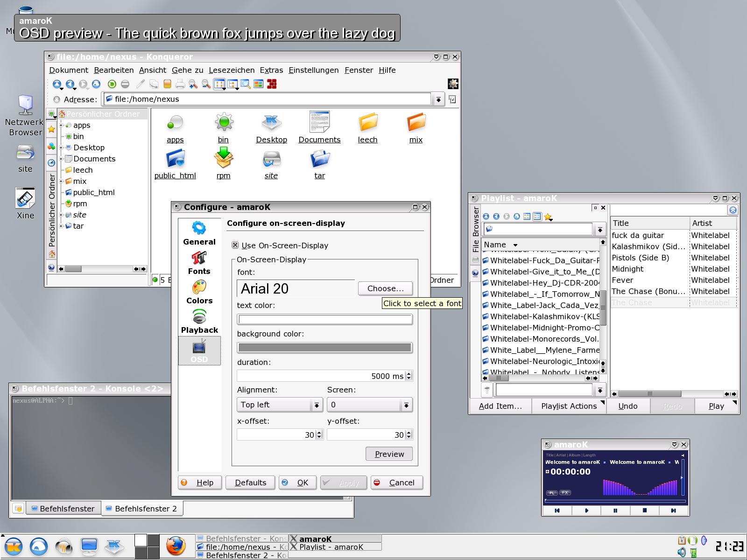
Task: Open the Alignment dropdown set to Top left
Action: coord(280,405)
